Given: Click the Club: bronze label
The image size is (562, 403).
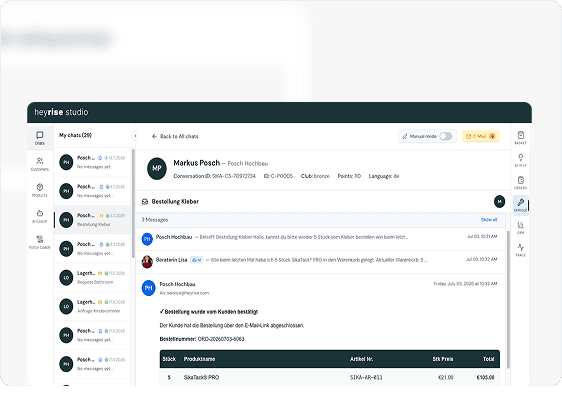Looking at the screenshot, I should (x=315, y=176).
